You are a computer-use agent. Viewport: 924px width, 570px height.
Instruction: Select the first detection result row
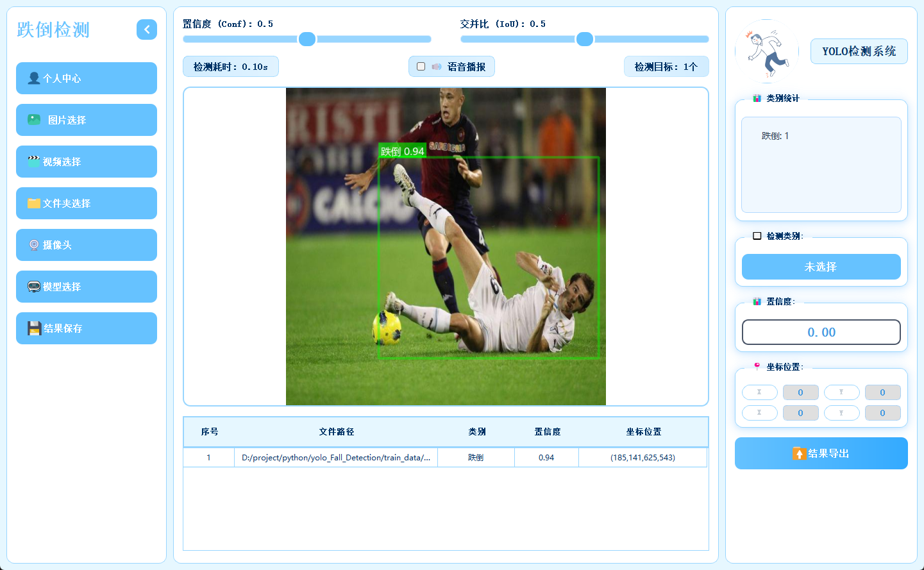tap(445, 458)
